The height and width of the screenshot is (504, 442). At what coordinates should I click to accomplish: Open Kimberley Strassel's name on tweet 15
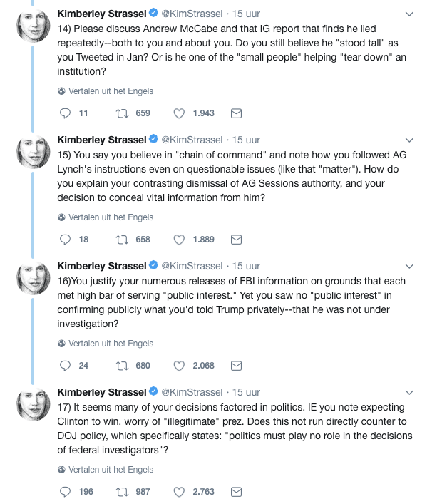pos(101,140)
